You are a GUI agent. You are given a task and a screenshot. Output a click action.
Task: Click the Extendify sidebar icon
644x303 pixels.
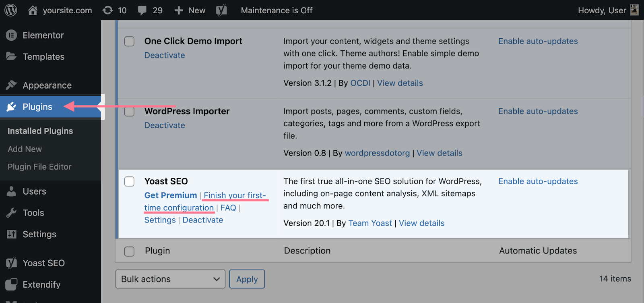[x=11, y=284]
